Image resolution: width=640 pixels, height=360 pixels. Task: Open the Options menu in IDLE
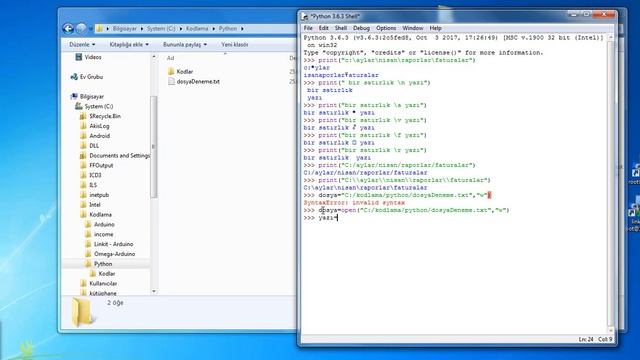pos(386,28)
